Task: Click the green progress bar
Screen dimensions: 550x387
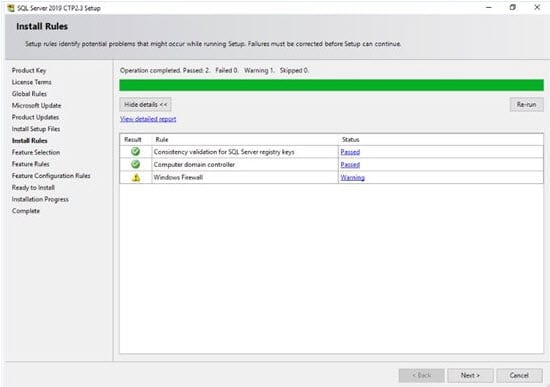Action: [x=331, y=85]
